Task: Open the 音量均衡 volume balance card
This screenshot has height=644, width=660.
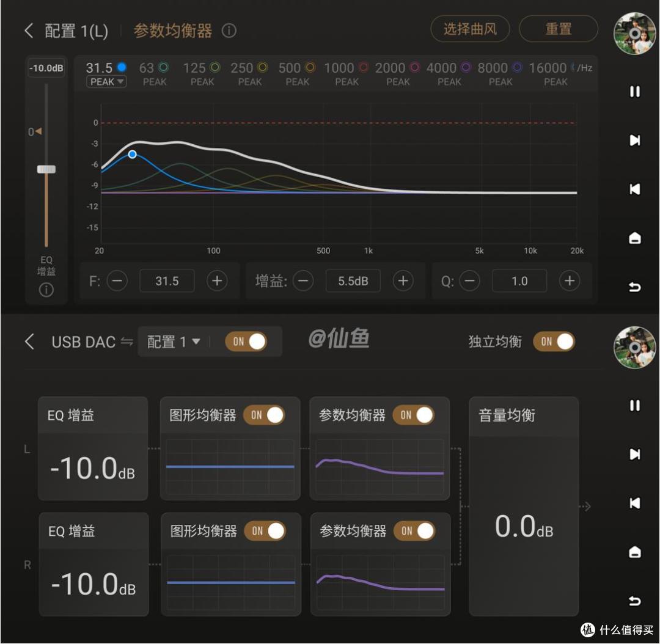Action: click(524, 506)
